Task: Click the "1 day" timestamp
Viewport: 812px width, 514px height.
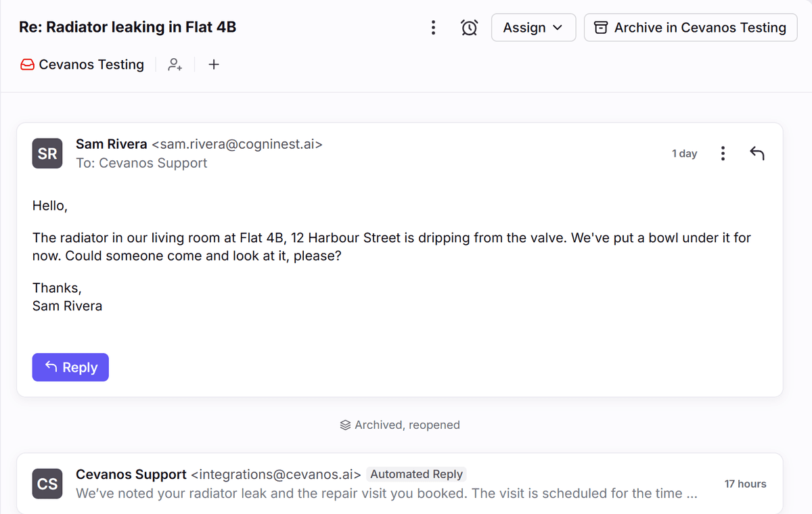Action: (684, 154)
